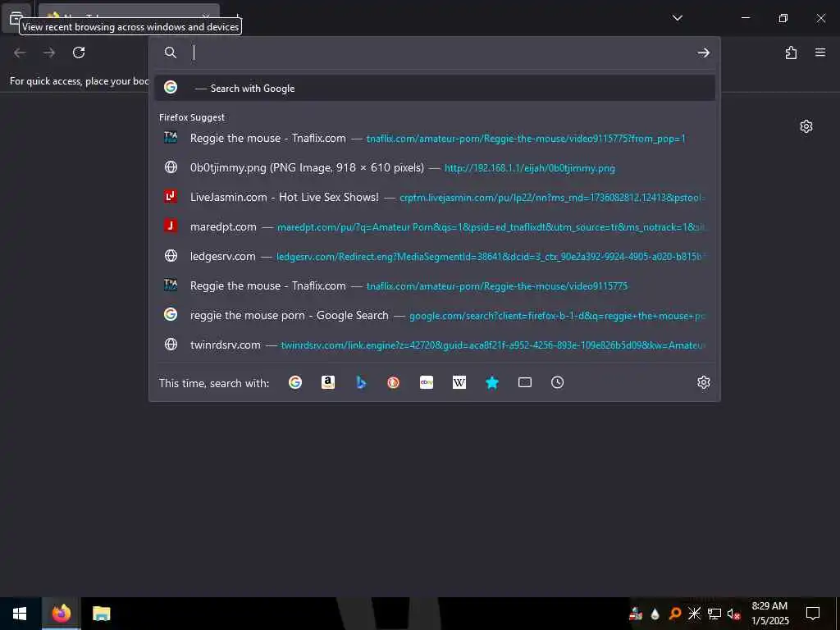The width and height of the screenshot is (840, 630).
Task: Open Firefox View recent browsing button
Action: pyautogui.click(x=16, y=17)
